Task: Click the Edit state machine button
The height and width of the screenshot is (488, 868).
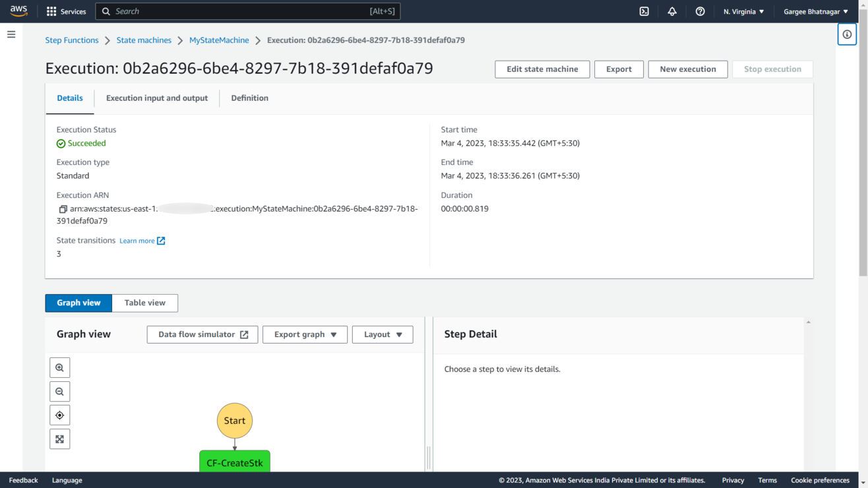Action: (x=542, y=69)
